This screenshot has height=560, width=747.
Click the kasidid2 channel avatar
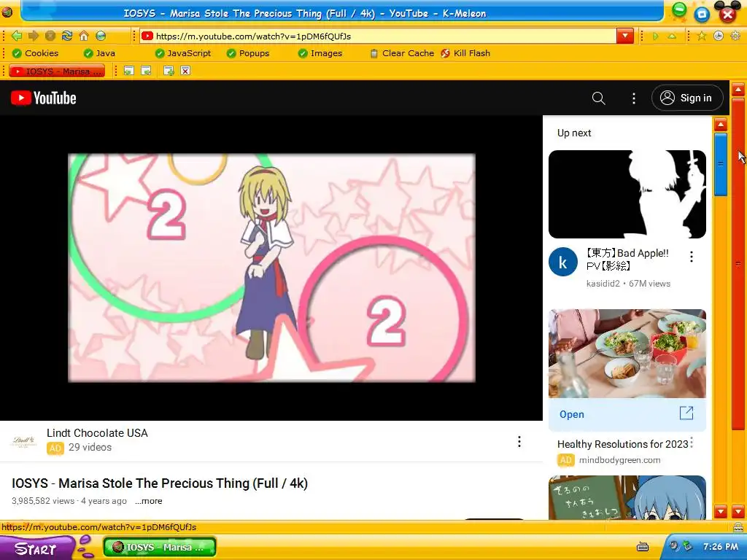(562, 262)
